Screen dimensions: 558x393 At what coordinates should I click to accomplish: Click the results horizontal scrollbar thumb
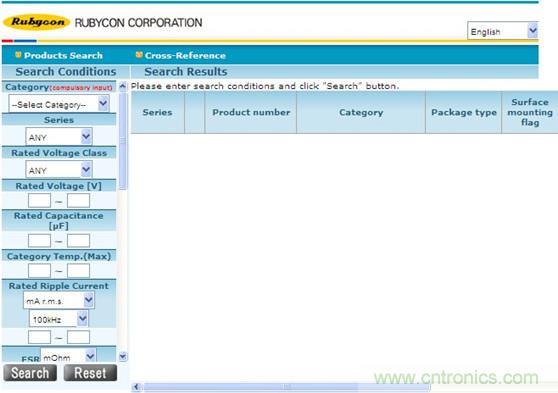pos(287,387)
